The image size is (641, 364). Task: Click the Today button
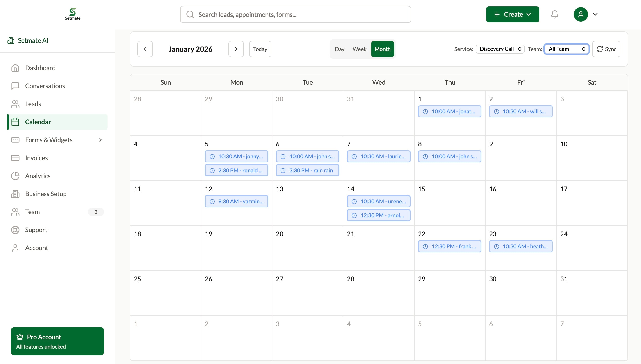[260, 49]
